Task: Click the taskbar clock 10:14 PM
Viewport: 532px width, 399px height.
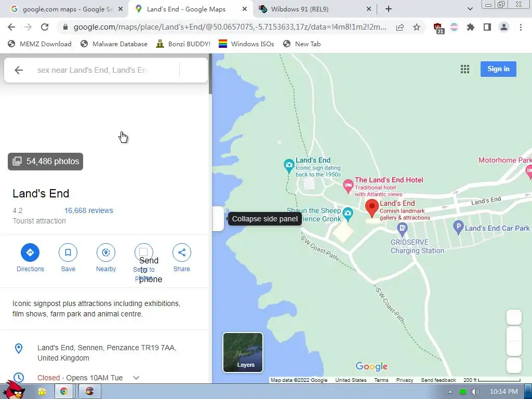Action: [x=503, y=392]
